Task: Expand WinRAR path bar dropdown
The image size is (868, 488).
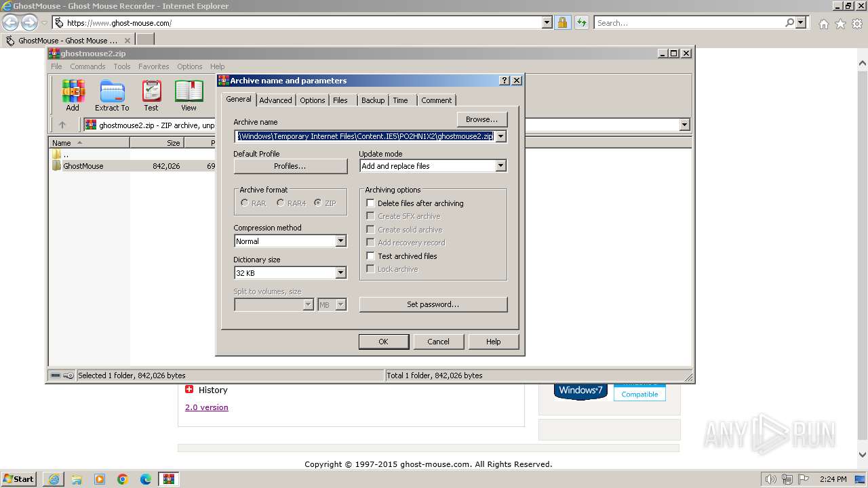Action: [x=684, y=125]
